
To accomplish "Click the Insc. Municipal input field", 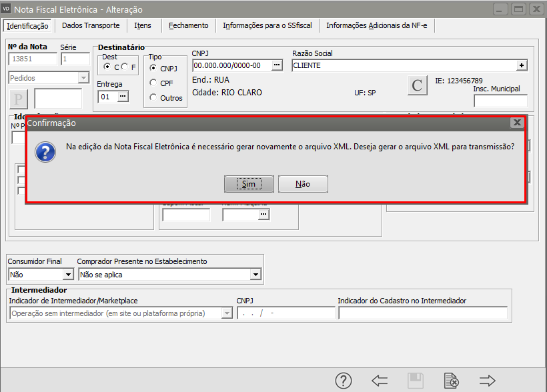I will (500, 101).
